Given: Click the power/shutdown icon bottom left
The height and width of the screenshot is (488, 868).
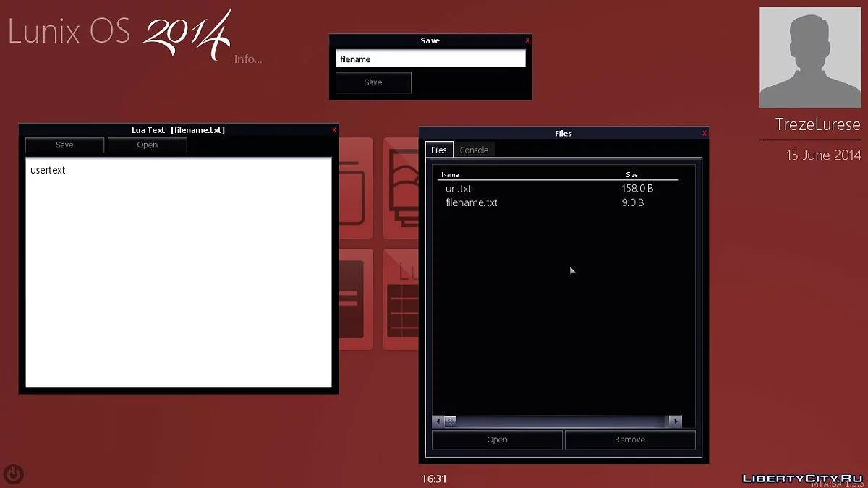Looking at the screenshot, I should coord(13,474).
